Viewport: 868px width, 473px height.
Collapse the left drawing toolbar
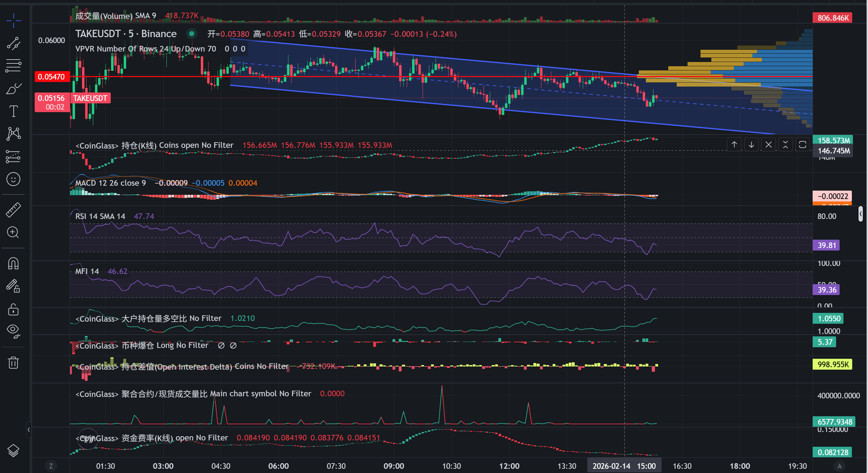[x=28, y=430]
